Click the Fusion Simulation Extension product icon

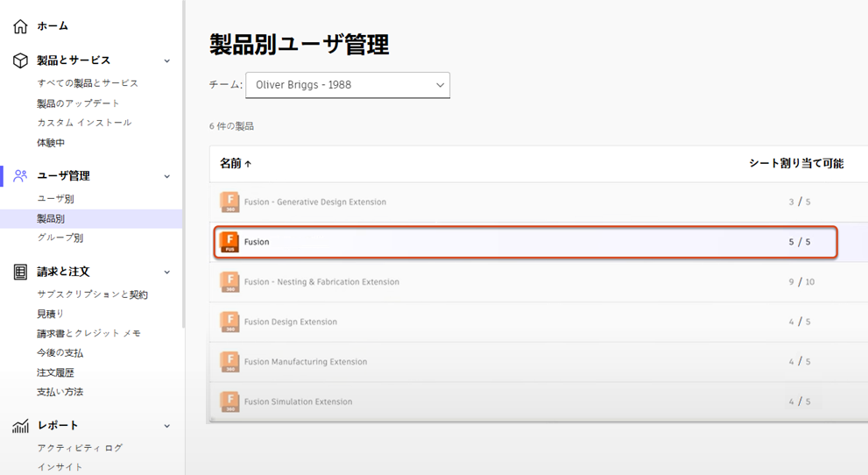229,401
